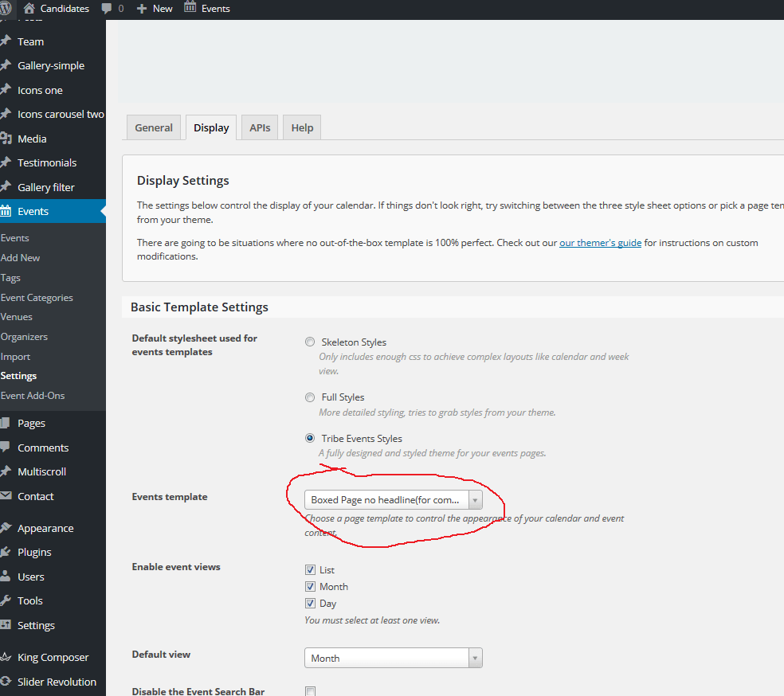The height and width of the screenshot is (696, 784).
Task: Open Media via its sidebar icon
Action: tap(6, 139)
